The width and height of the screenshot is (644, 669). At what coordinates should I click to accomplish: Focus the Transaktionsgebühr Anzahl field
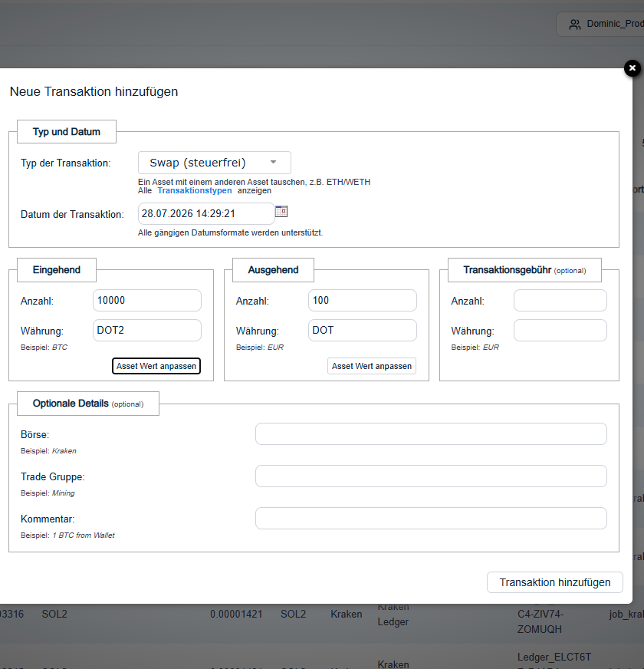point(560,301)
